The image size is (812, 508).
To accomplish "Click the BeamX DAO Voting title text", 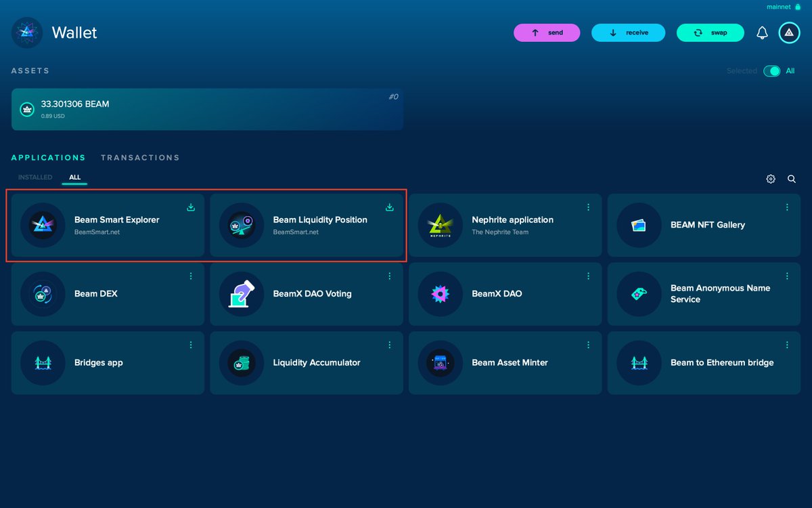I will pyautogui.click(x=312, y=294).
